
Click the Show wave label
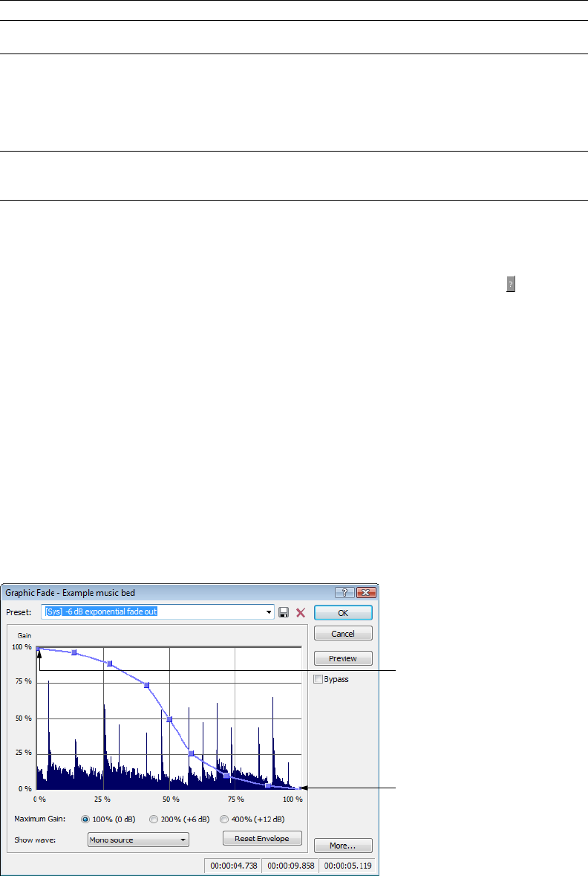[x=35, y=840]
